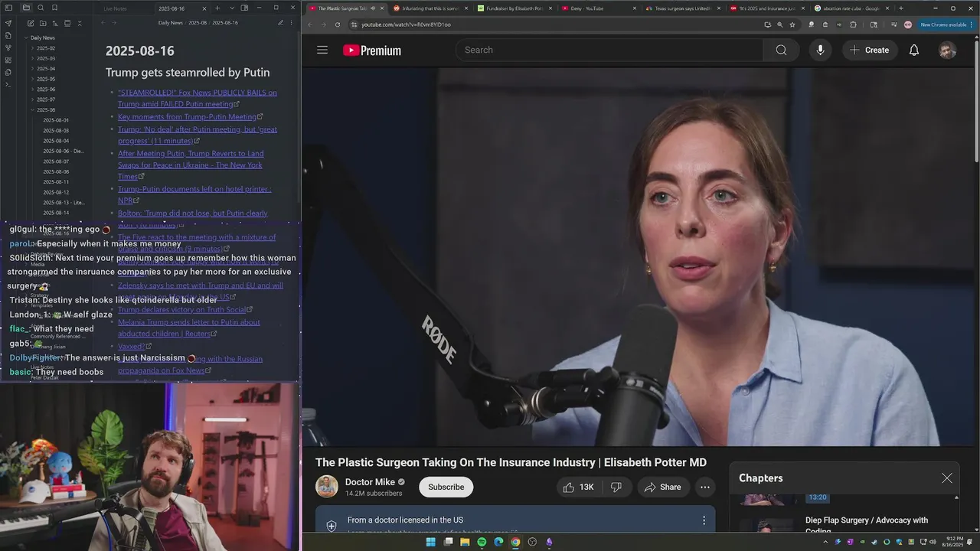This screenshot has width=980, height=551.
Task: Open the more options menu in Obsidian note
Action: [x=292, y=23]
